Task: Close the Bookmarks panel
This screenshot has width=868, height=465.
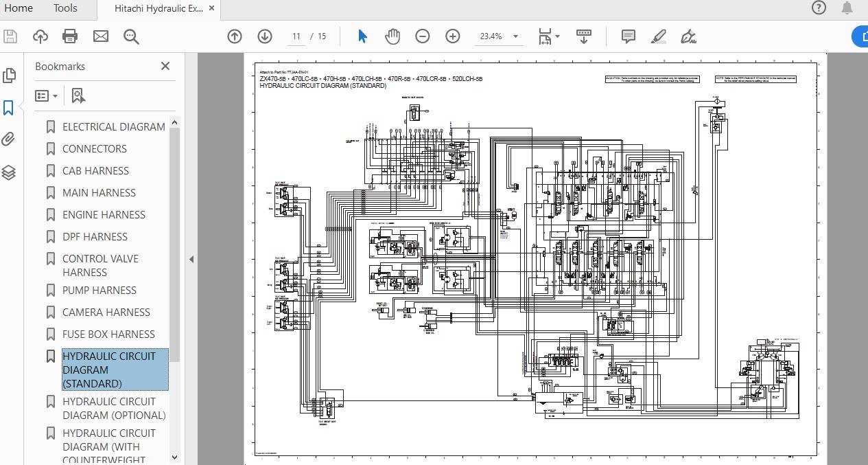Action: [165, 66]
